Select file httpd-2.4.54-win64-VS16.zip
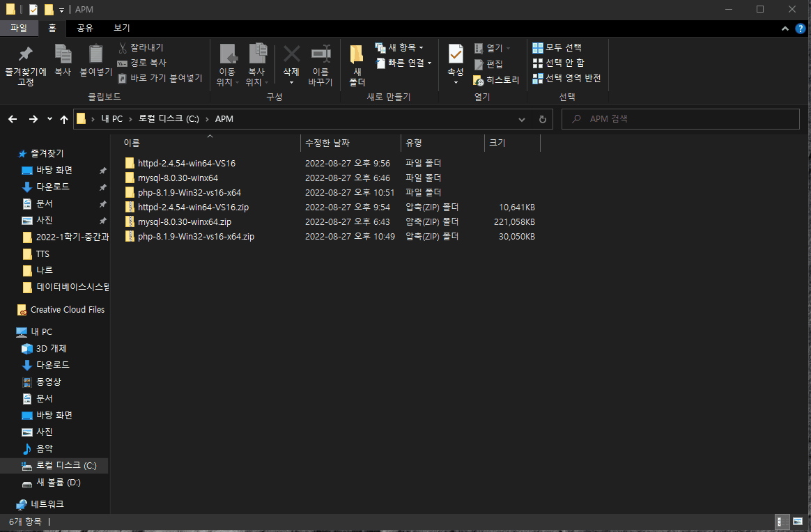 point(193,208)
